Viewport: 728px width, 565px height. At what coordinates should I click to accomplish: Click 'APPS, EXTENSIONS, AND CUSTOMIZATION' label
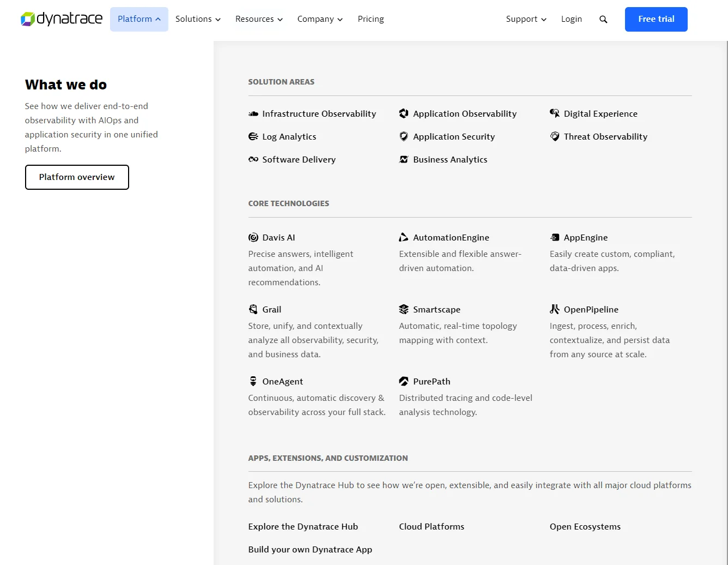tap(328, 458)
